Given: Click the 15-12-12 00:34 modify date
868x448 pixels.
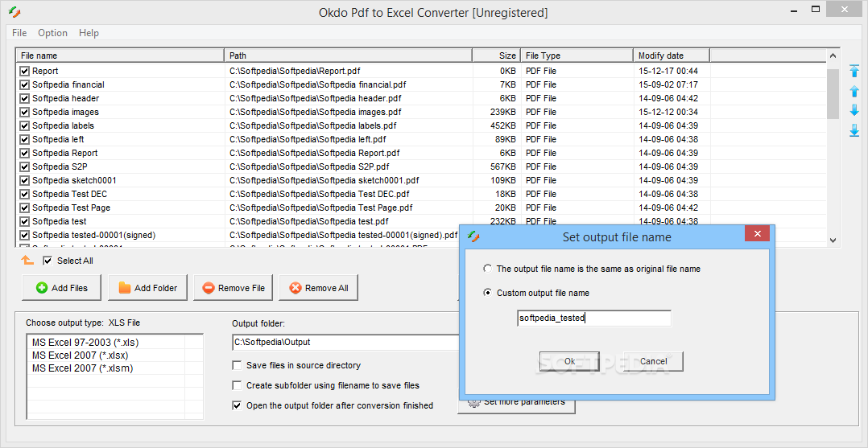Looking at the screenshot, I should [x=668, y=112].
